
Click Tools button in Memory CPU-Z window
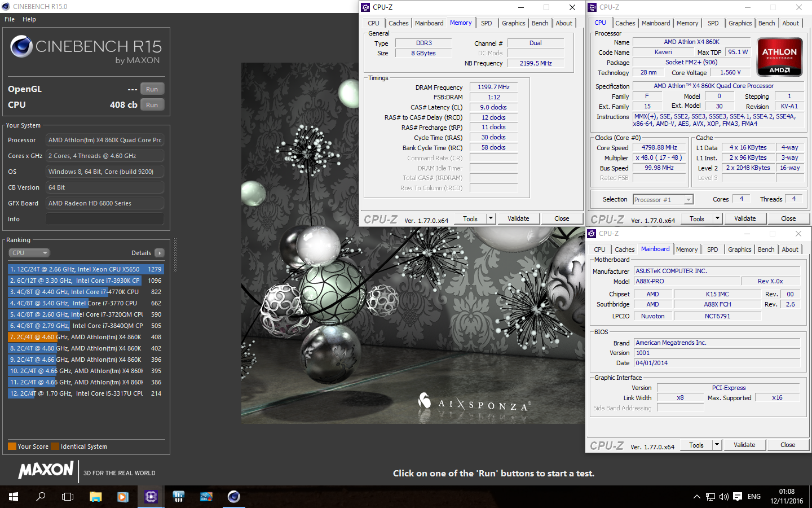[x=470, y=218]
